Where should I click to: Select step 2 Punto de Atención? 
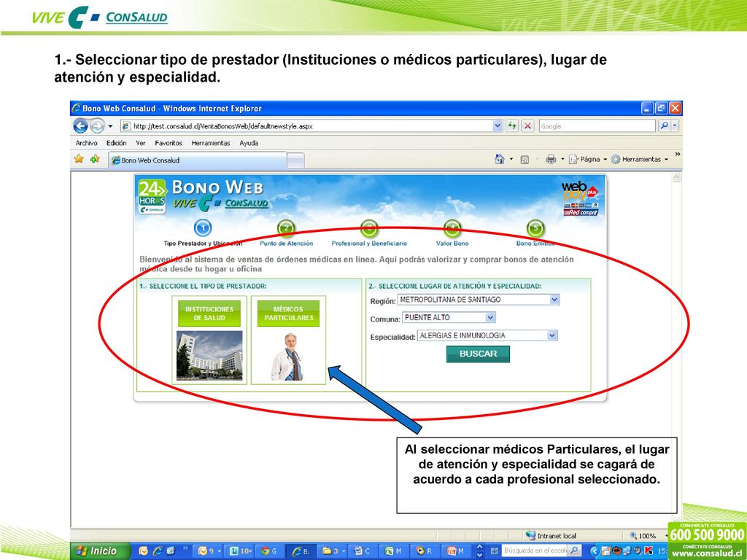286,233
